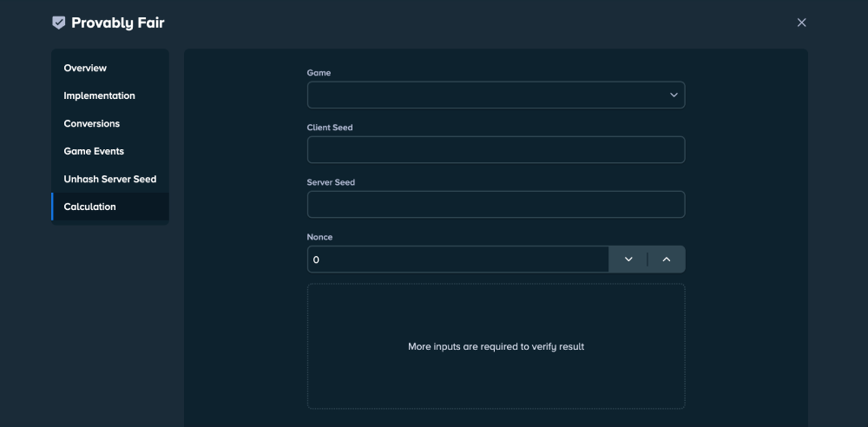Expand the Game dropdown chevron
868x427 pixels.
[x=674, y=95]
